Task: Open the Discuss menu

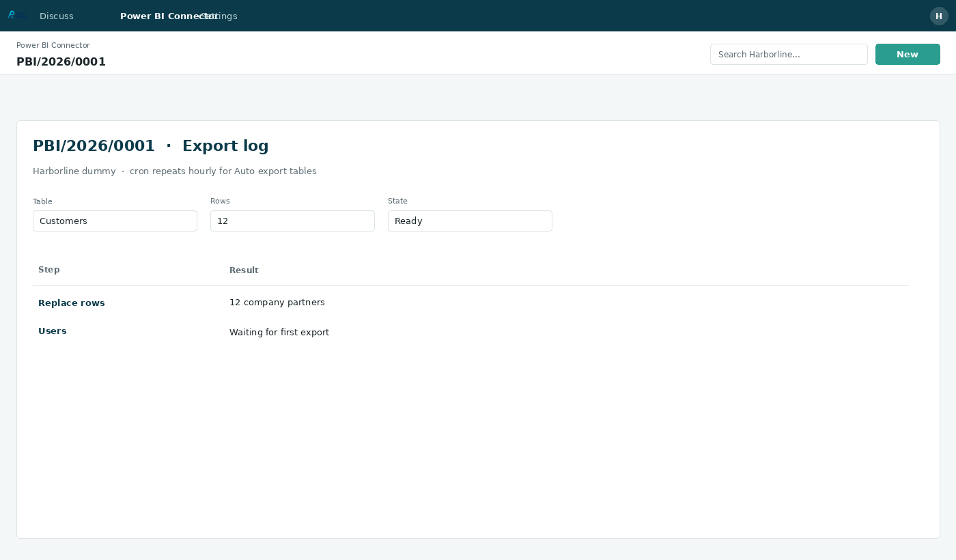Action: [x=57, y=16]
